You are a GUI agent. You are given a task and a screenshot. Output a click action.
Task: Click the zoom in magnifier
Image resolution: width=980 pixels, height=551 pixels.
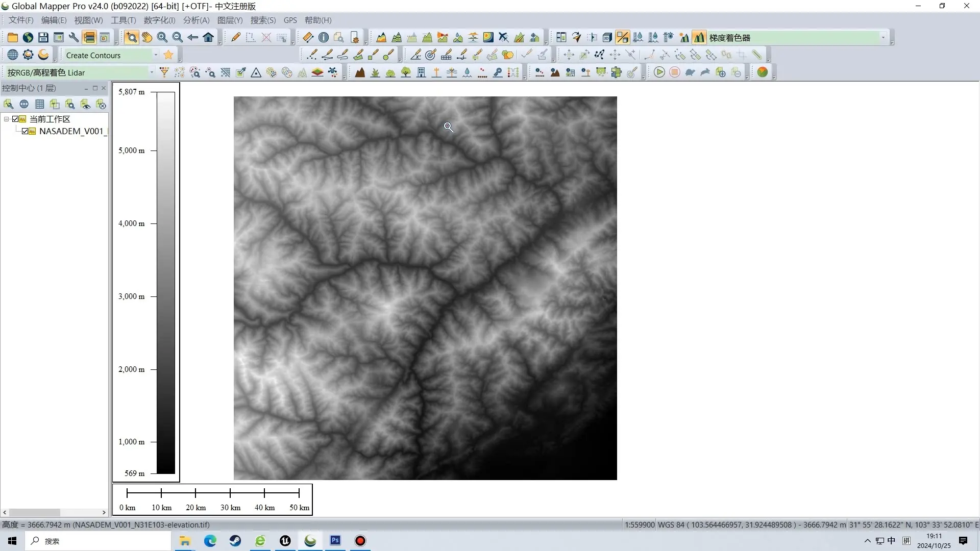(x=162, y=37)
